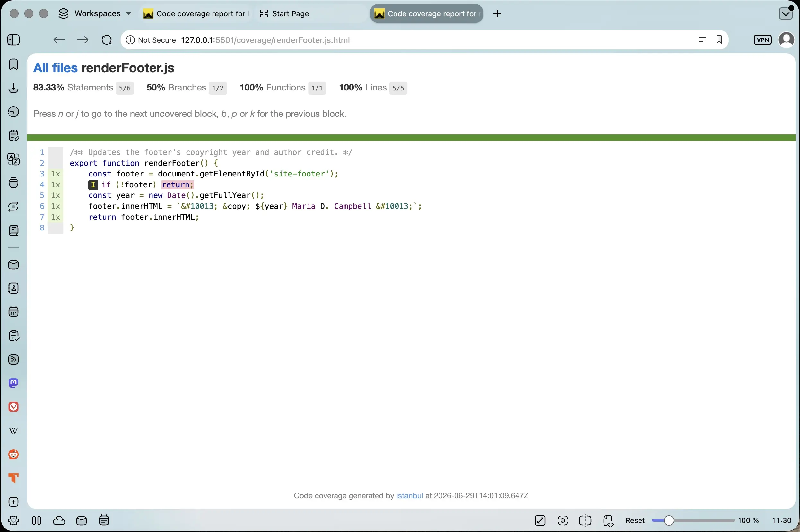
Task: Click the 100 % zoom value
Action: (x=748, y=520)
